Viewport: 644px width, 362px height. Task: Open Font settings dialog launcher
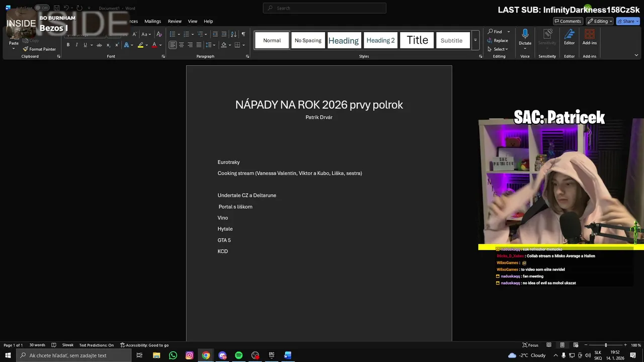(164, 56)
